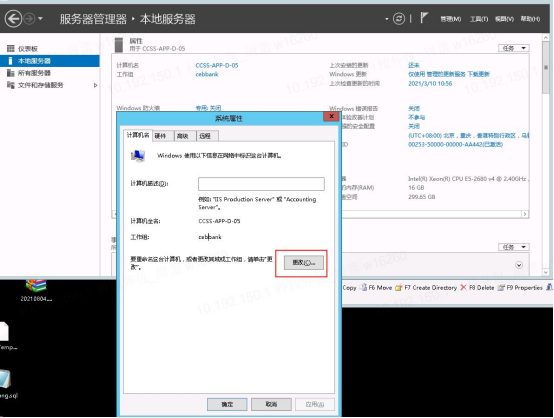Click 取消 in the 系统属性 dialog
Image resolution: width=554 pixels, height=418 pixels.
point(271,404)
